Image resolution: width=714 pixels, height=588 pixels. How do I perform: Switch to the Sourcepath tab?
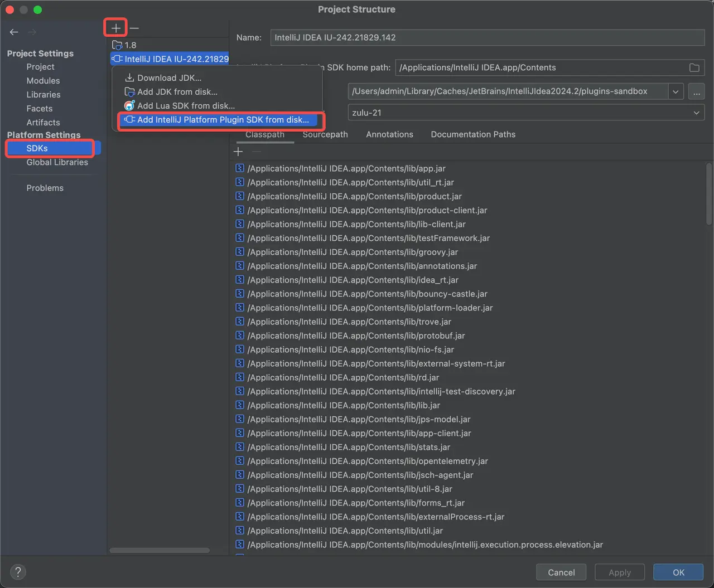325,134
